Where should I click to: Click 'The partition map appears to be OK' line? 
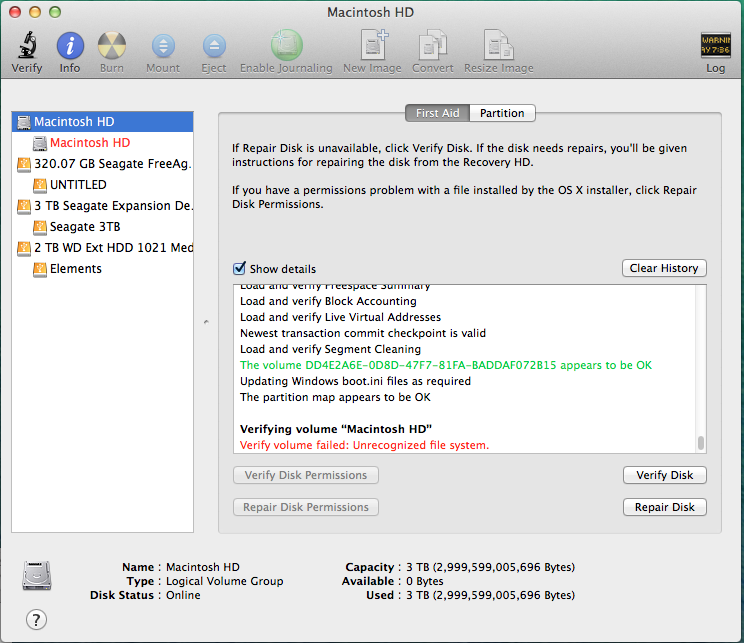335,397
